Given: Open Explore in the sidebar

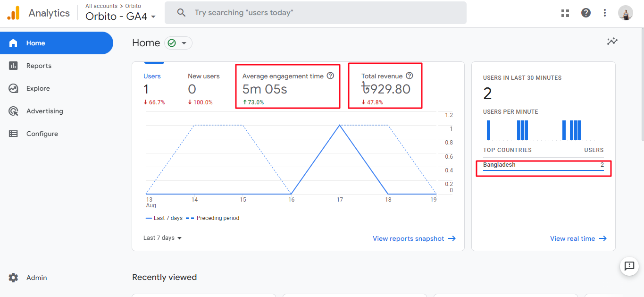Looking at the screenshot, I should coord(57,88).
